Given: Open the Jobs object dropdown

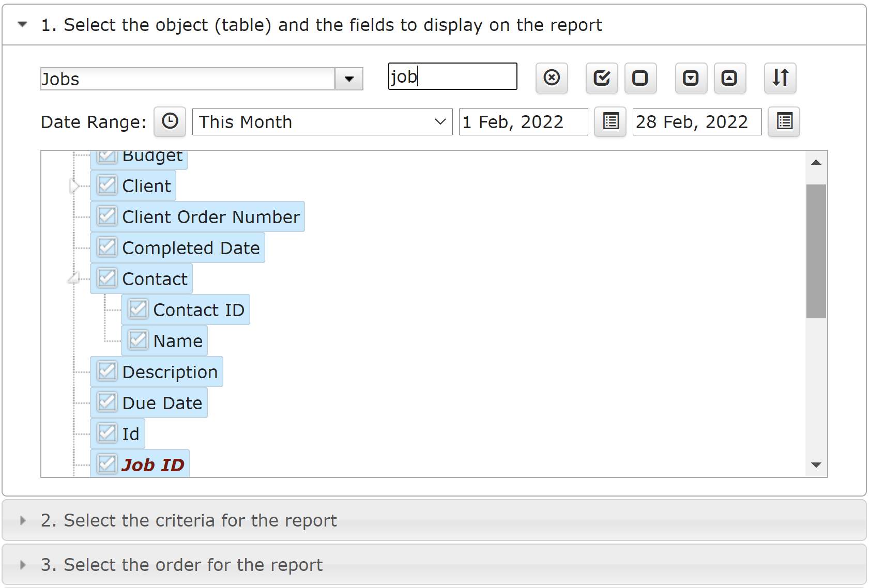Looking at the screenshot, I should [x=349, y=79].
